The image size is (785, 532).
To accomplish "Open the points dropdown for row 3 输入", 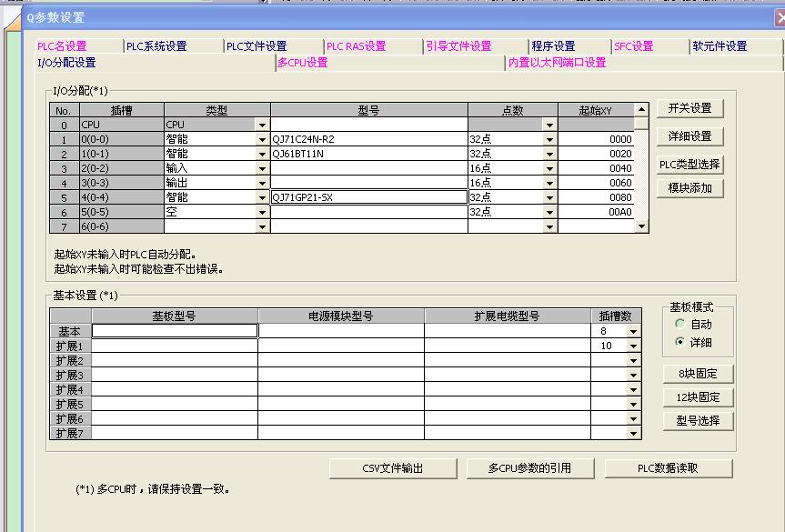I will 549,169.
